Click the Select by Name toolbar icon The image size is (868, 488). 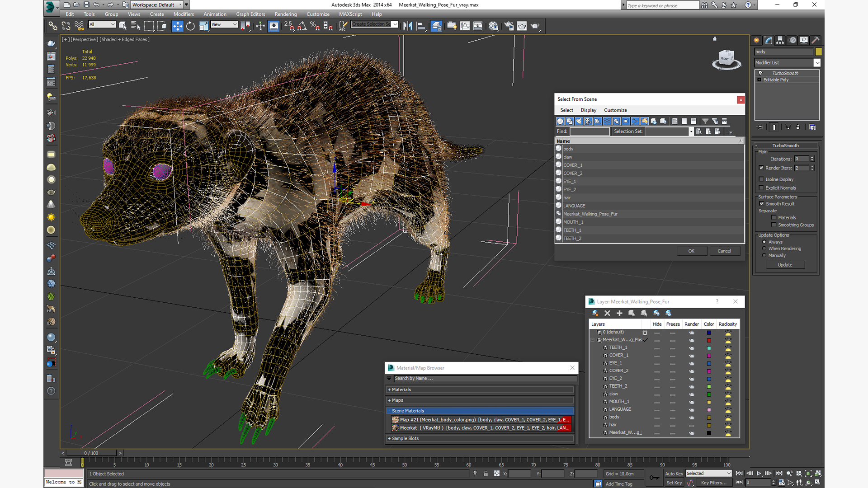(x=135, y=26)
